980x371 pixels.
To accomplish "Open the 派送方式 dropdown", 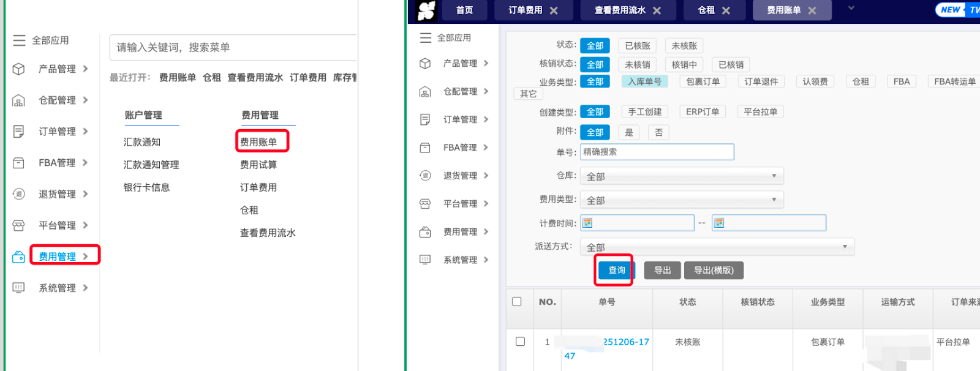I will coord(717,247).
